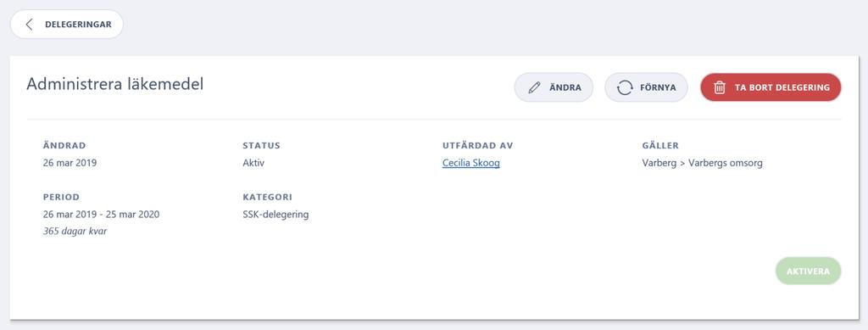The width and height of the screenshot is (868, 330).
Task: Go back to Delegeringar list
Action: click(66, 25)
